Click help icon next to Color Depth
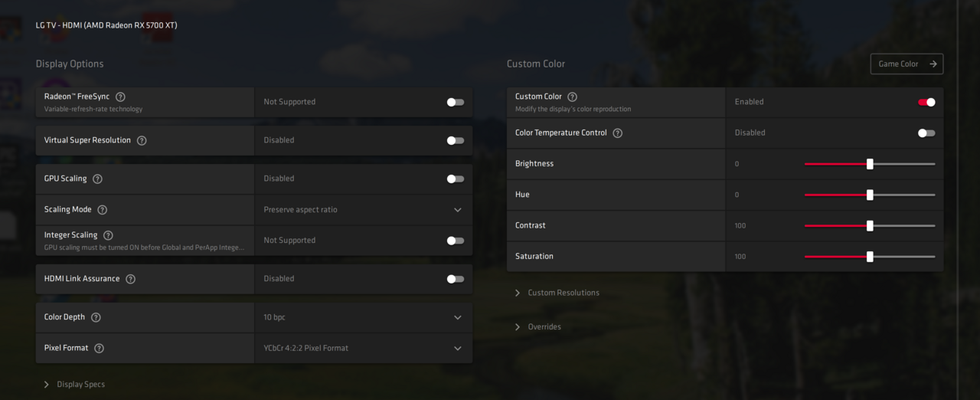The width and height of the screenshot is (980, 400). (x=96, y=317)
